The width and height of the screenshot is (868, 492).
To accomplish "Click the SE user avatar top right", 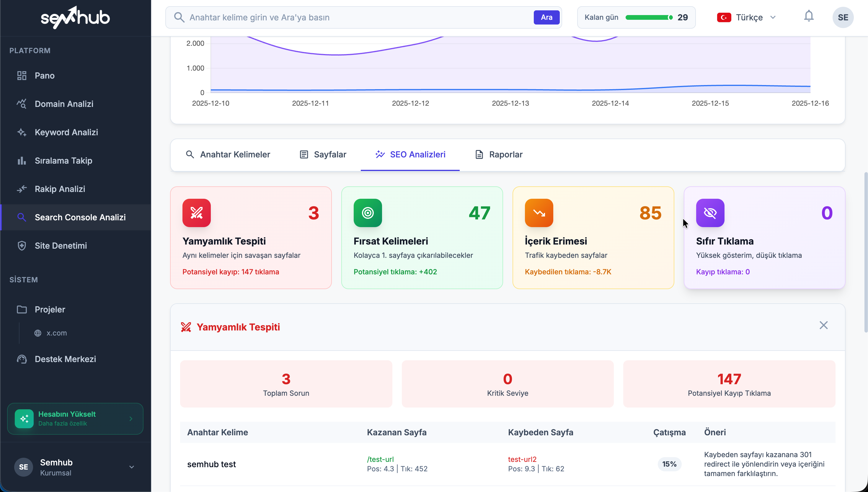I will point(843,17).
